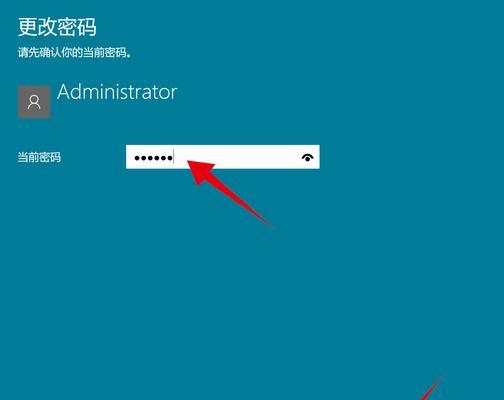Click the 密码 characters in the heading
Image resolution: width=504 pixels, height=400 pixels.
[x=77, y=27]
